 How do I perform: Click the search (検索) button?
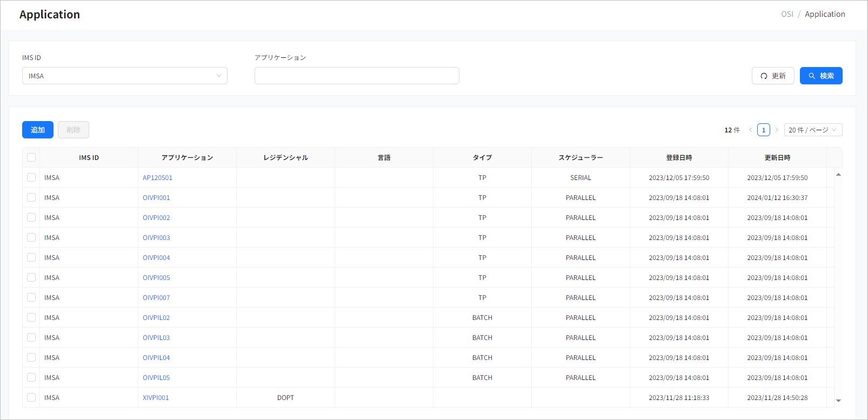820,76
